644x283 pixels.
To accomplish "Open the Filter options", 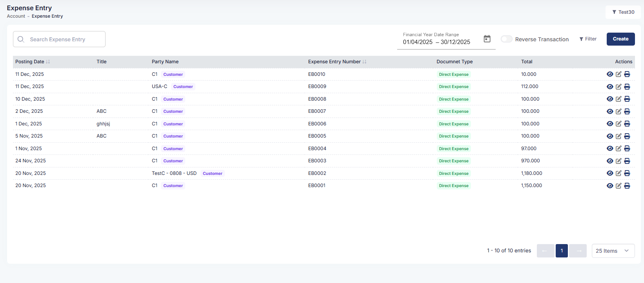I will click(x=588, y=39).
